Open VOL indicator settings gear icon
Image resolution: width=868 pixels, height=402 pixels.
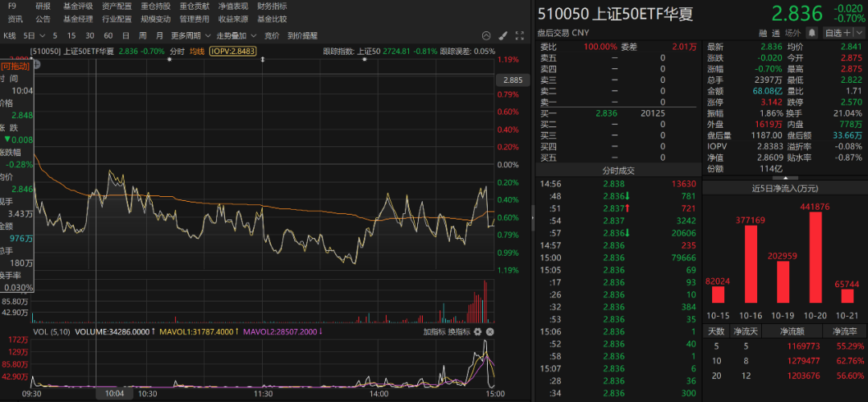[x=477, y=332]
